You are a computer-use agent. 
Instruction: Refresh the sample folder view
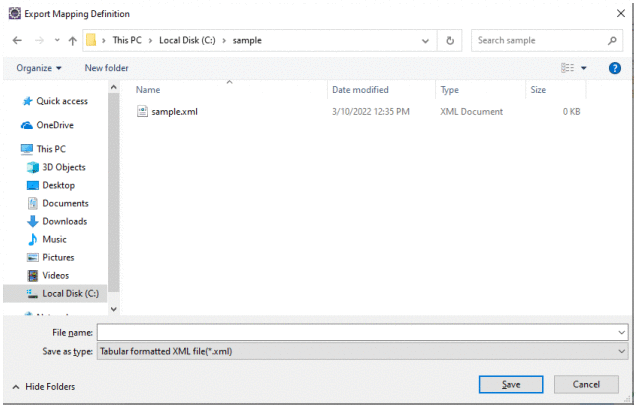(x=451, y=41)
